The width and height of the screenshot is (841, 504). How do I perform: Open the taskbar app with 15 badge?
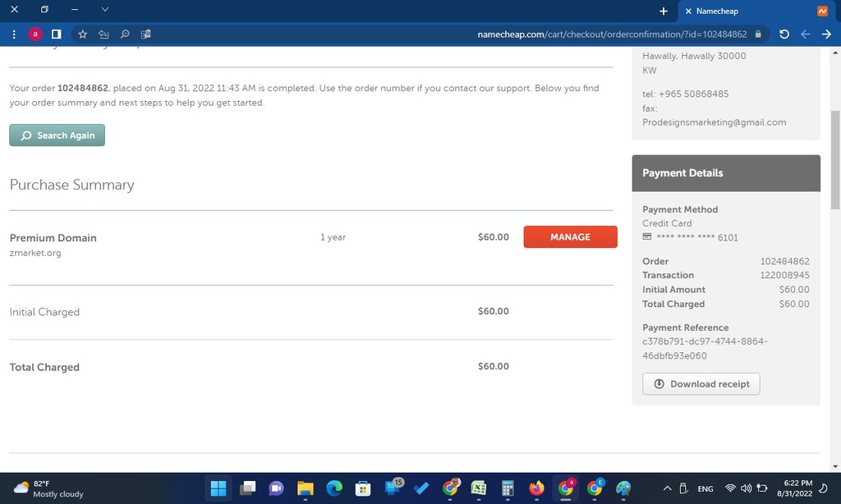click(393, 488)
